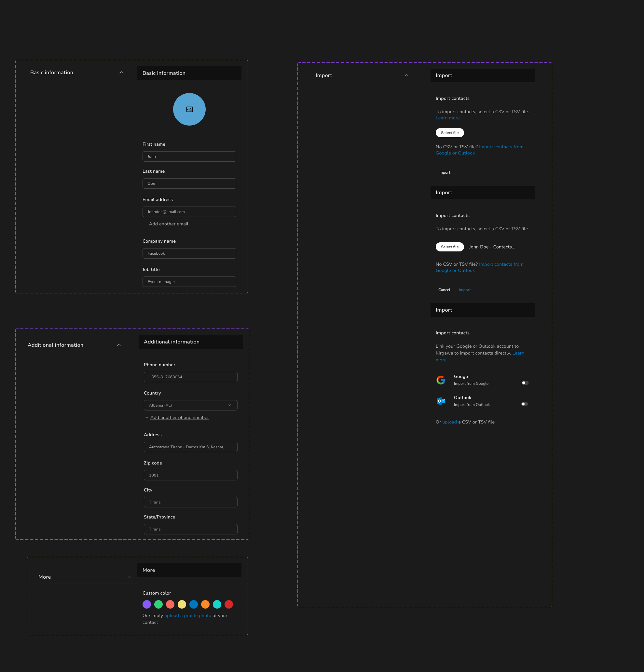Select the coral custom color
The width and height of the screenshot is (644, 672).
(x=170, y=604)
